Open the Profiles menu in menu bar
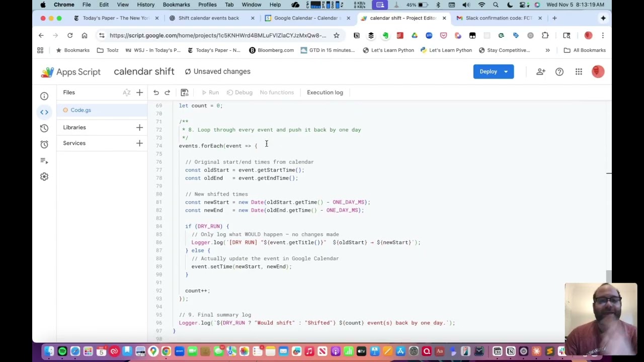The width and height of the screenshot is (644, 362). pyautogui.click(x=207, y=5)
